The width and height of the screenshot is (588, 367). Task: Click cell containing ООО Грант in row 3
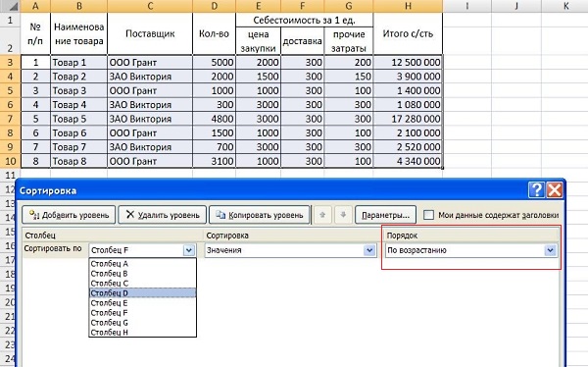150,63
